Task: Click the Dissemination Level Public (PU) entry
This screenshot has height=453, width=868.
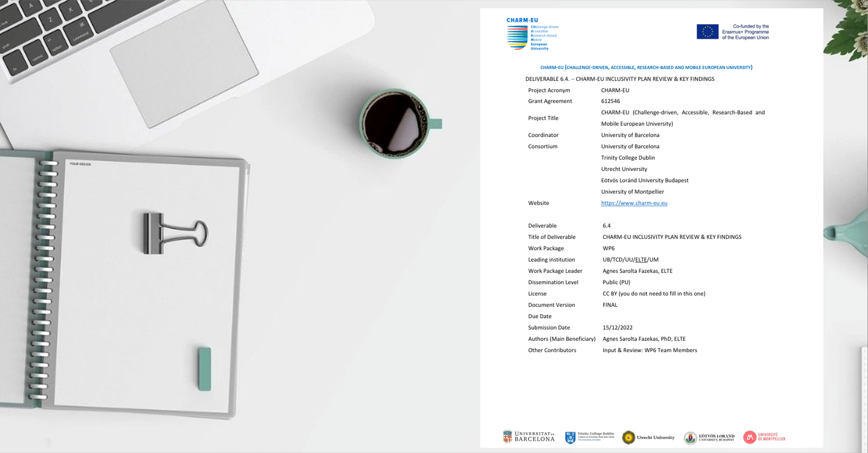Action: tap(616, 282)
